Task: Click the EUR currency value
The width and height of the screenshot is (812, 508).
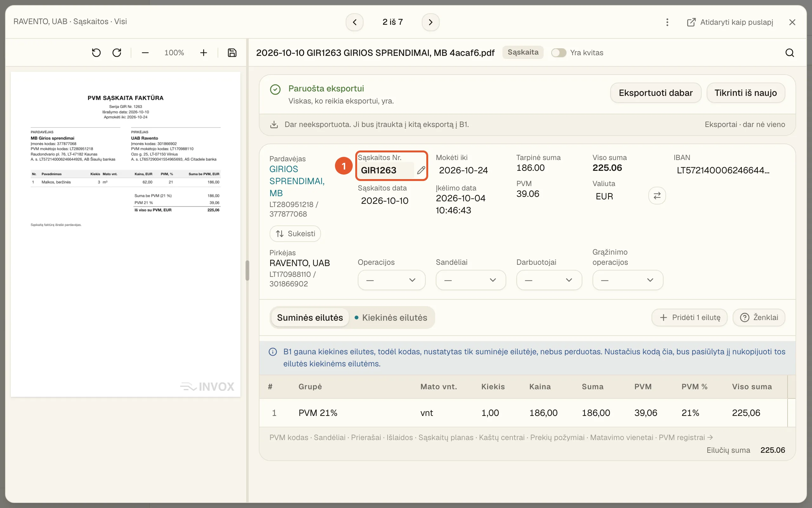Action: pos(604,196)
